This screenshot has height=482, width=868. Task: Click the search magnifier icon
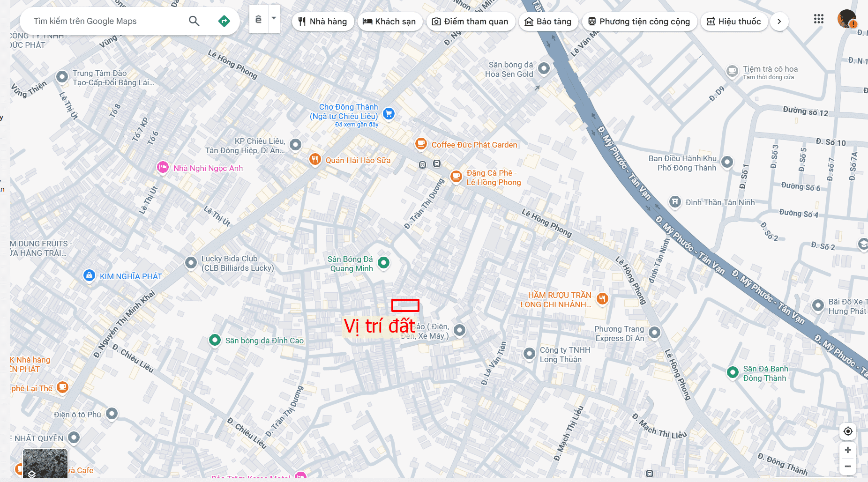click(194, 21)
